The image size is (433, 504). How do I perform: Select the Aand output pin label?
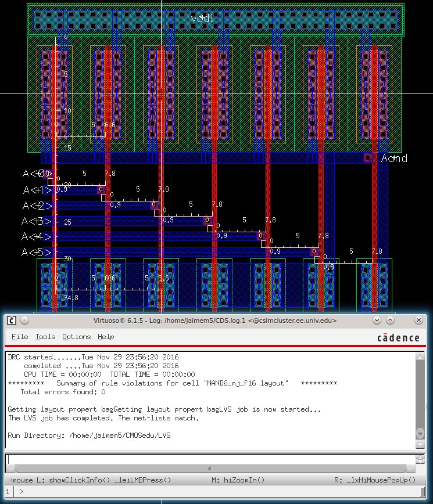pos(393,158)
